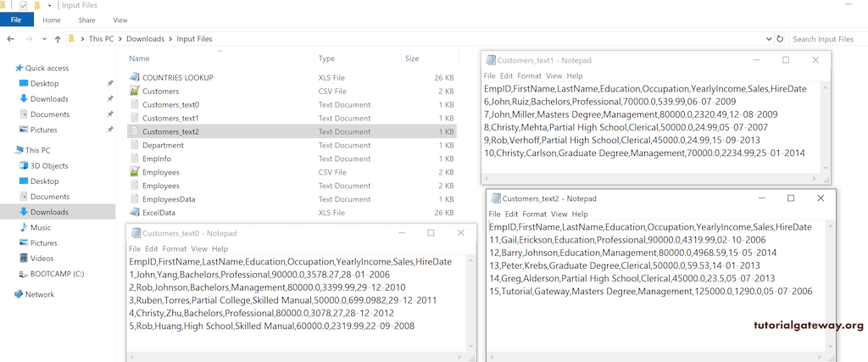Open the Share ribbon tab

point(86,19)
